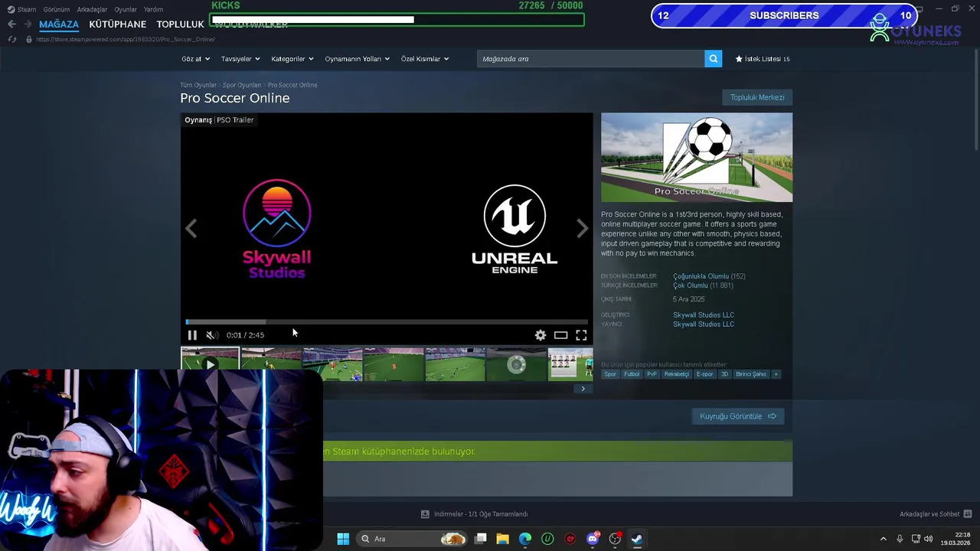Open the green U app on taskbar
This screenshot has width=980, height=551.
coord(547,539)
